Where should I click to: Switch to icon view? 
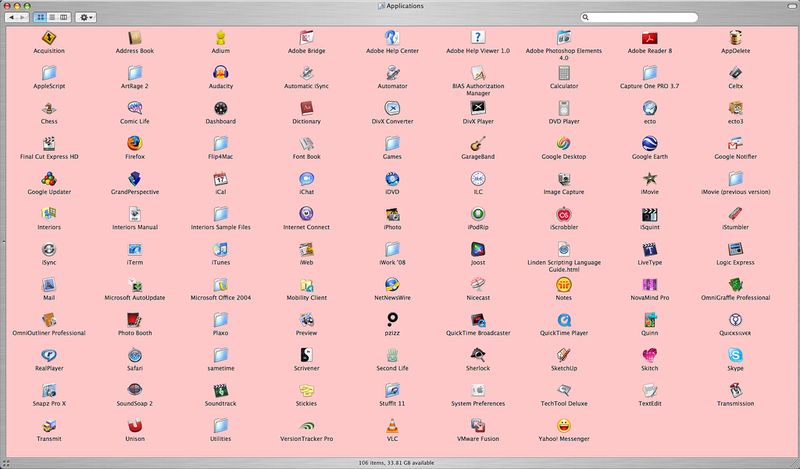40,17
